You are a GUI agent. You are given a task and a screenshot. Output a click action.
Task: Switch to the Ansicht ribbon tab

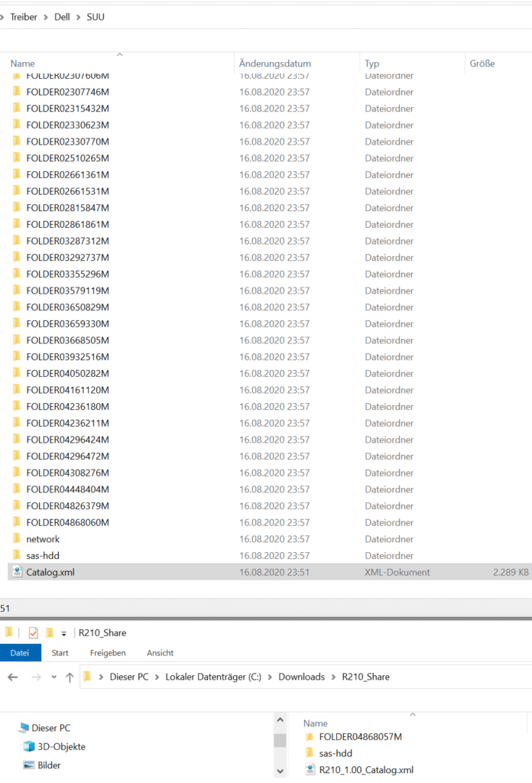(160, 653)
